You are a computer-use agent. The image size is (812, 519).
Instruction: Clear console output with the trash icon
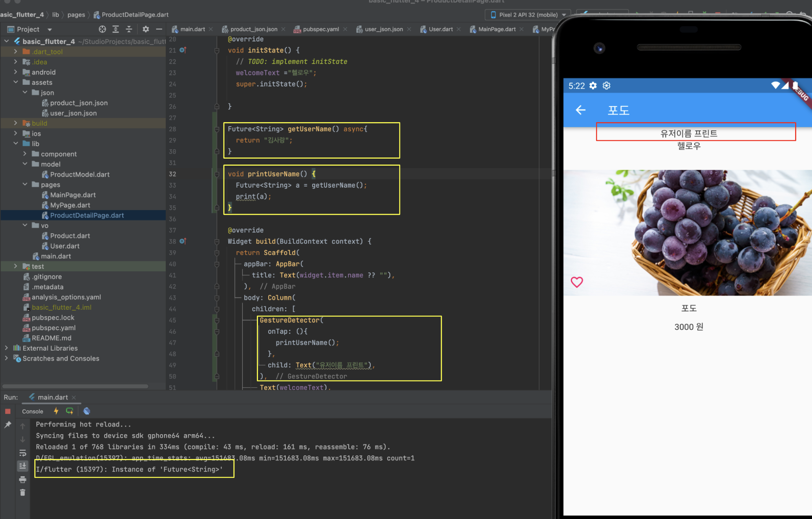click(23, 492)
